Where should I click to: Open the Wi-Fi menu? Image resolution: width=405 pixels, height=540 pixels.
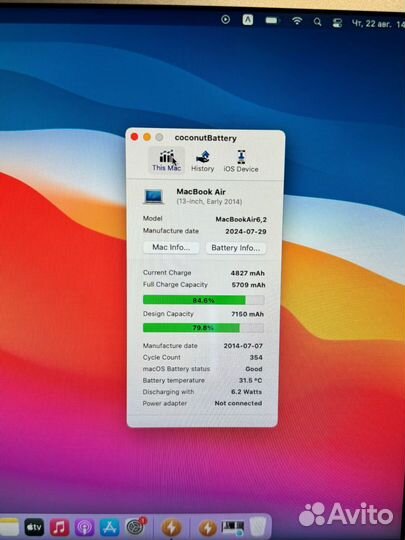(297, 21)
